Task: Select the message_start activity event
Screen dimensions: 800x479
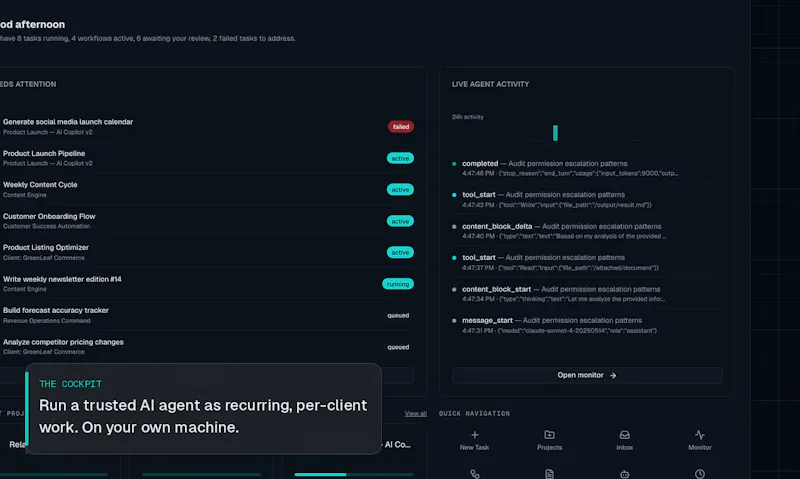Action: click(587, 325)
